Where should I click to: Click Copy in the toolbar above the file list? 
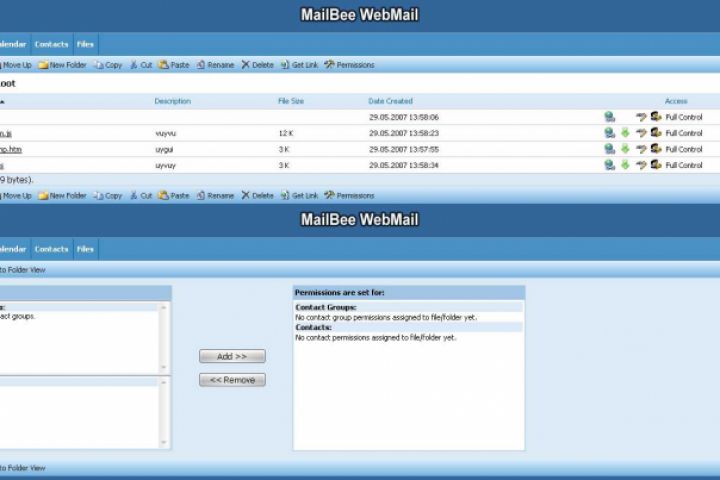108,65
